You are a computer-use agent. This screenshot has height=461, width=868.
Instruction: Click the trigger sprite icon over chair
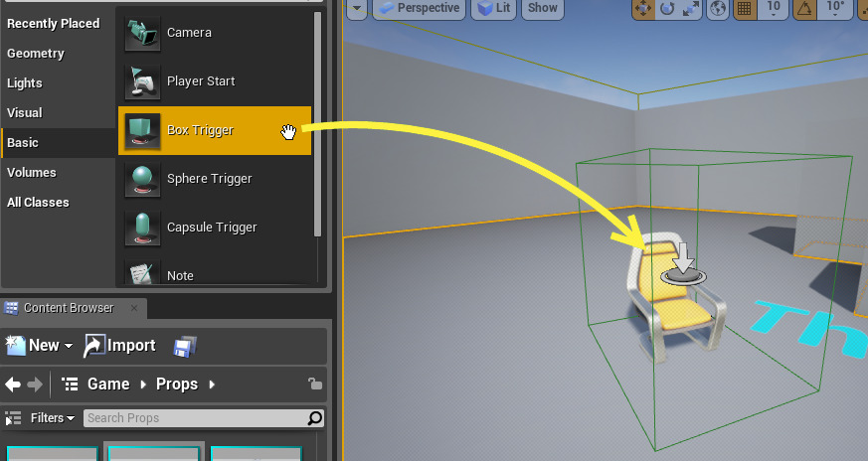(x=683, y=264)
